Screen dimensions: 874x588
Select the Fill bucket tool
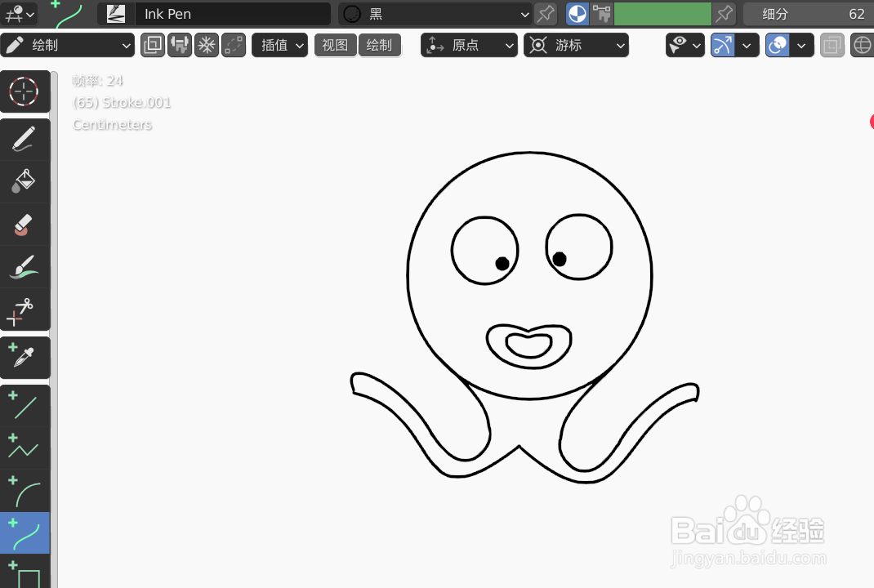pyautogui.click(x=25, y=181)
